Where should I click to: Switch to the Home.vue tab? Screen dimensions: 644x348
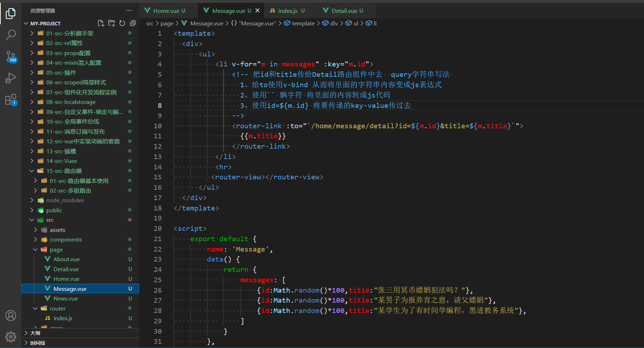pyautogui.click(x=169, y=11)
